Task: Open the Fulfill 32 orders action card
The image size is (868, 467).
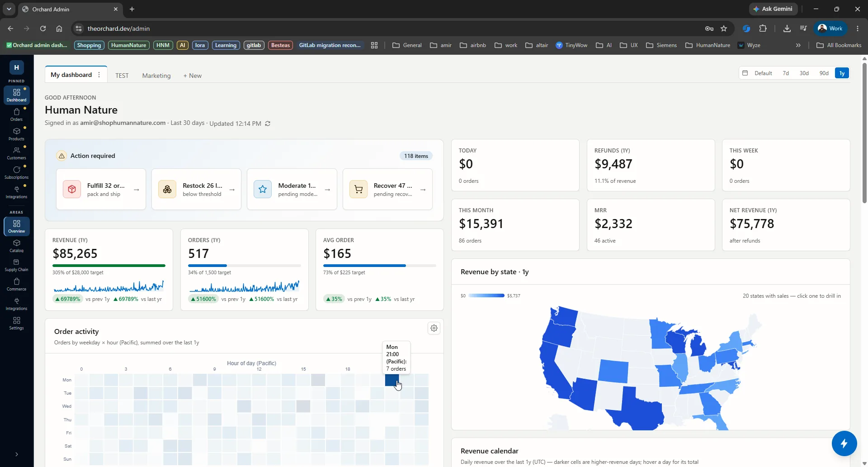Action: (x=101, y=189)
